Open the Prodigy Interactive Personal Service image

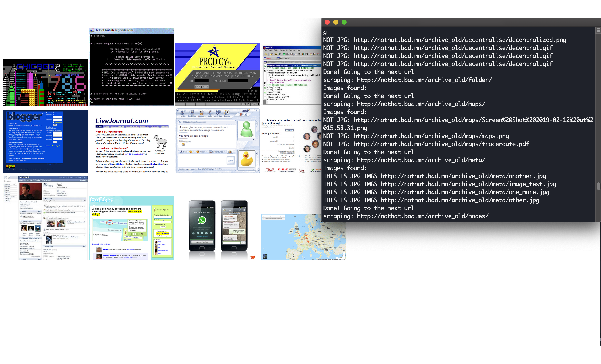pyautogui.click(x=218, y=74)
